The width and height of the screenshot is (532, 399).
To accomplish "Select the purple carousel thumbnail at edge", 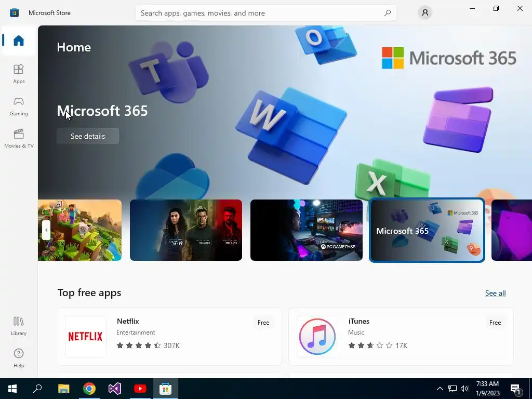I will click(x=512, y=230).
